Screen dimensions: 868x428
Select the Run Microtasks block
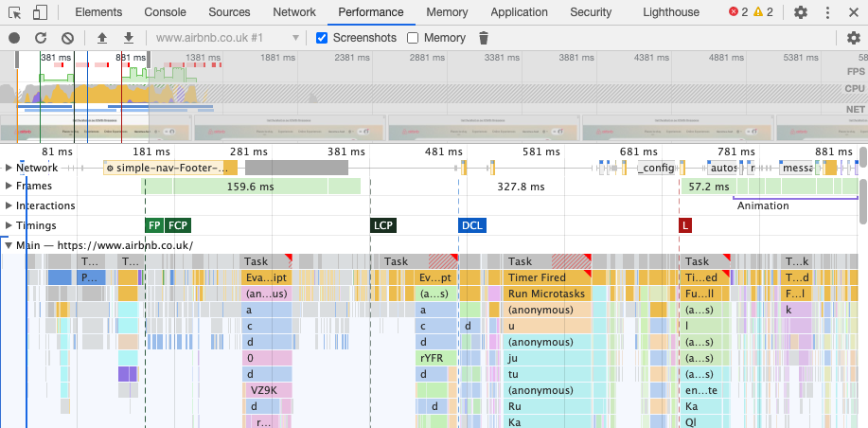(x=547, y=294)
